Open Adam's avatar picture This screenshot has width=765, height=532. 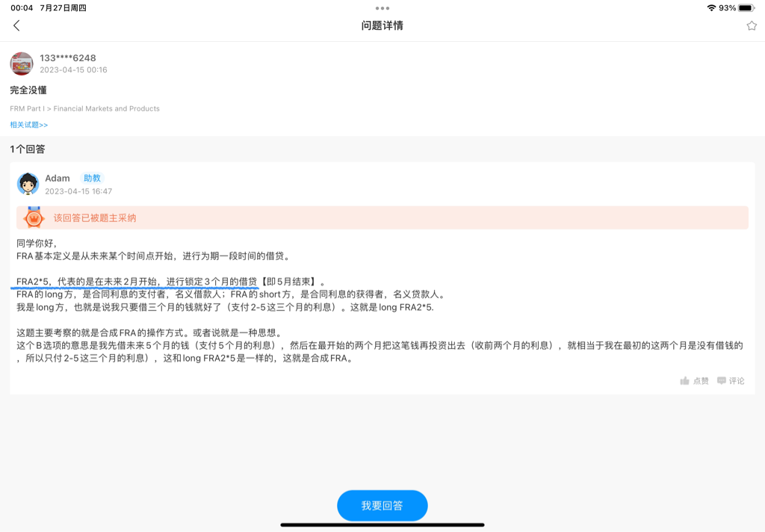coord(28,184)
